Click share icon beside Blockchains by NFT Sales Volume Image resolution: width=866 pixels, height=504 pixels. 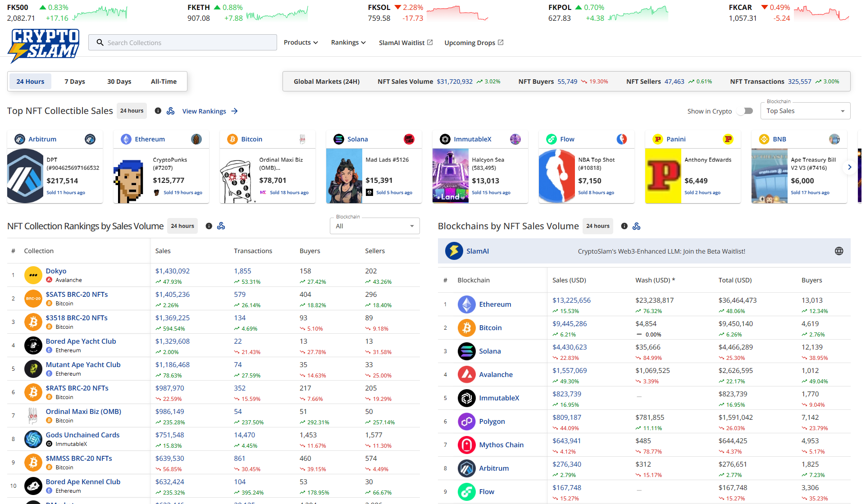(637, 226)
